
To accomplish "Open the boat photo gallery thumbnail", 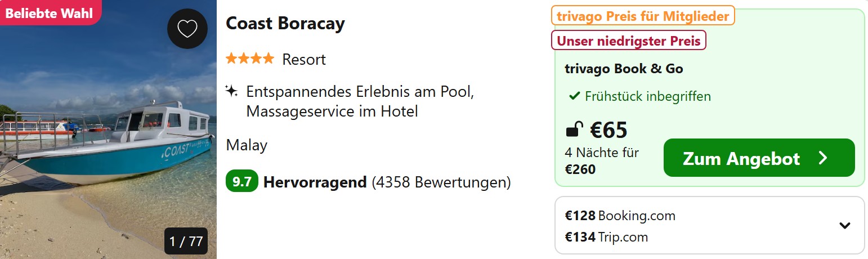I will click(x=108, y=129).
